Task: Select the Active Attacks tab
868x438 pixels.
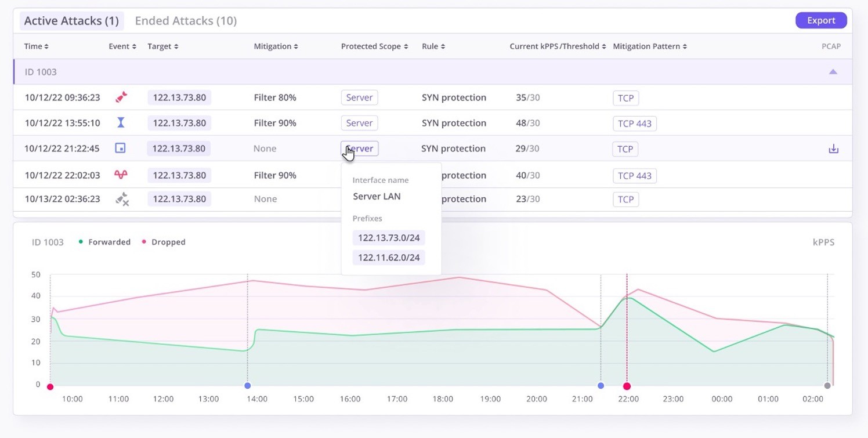Action: pyautogui.click(x=71, y=20)
